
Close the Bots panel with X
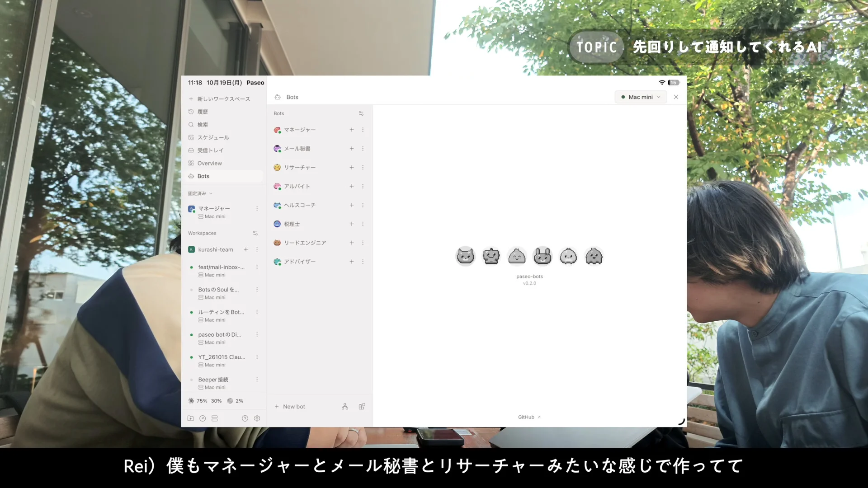click(676, 97)
